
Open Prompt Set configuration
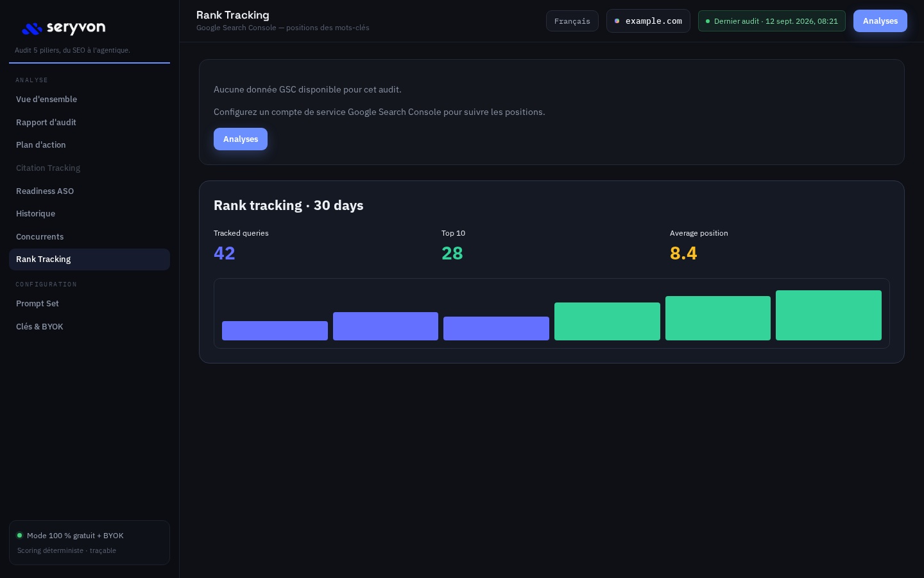point(89,304)
